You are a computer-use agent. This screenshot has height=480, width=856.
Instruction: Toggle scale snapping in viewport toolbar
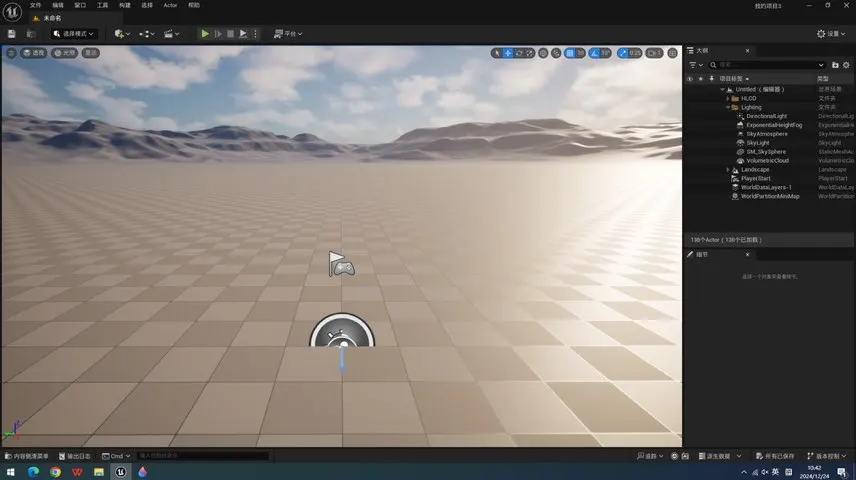coord(623,53)
